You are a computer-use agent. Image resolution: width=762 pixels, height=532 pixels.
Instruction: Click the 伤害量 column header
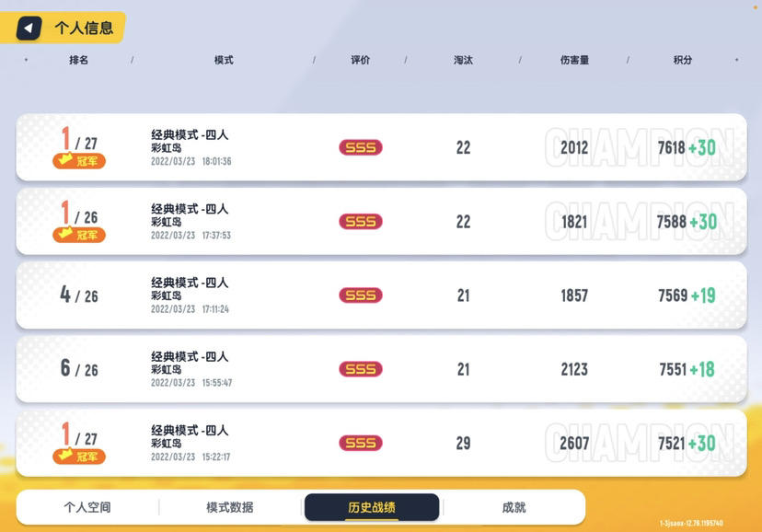574,60
